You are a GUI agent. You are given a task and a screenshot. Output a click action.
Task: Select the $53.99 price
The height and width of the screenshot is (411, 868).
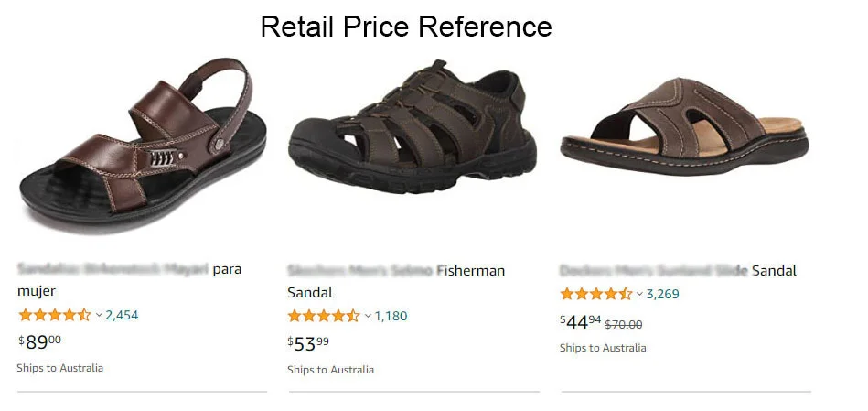(308, 343)
